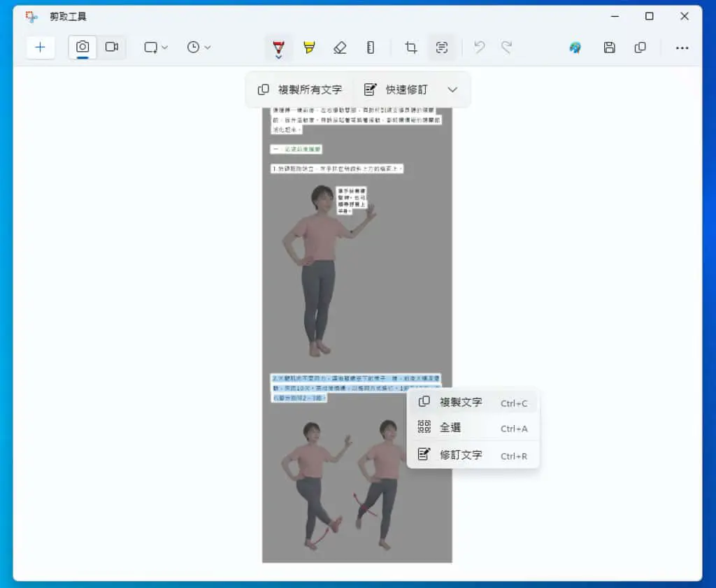Screen dimensions: 716x588
Task: Select the red ballpoint pen tool
Action: tap(278, 48)
